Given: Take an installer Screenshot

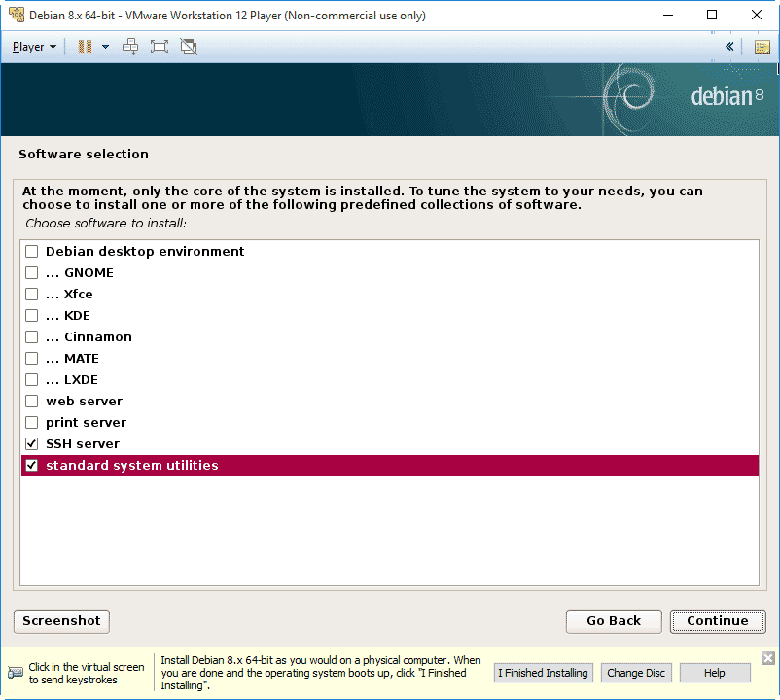Looking at the screenshot, I should pos(61,621).
